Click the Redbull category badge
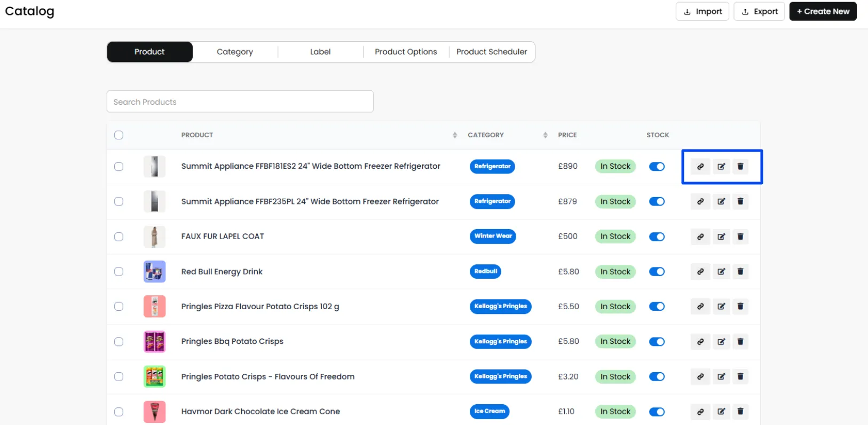868x425 pixels. point(485,271)
